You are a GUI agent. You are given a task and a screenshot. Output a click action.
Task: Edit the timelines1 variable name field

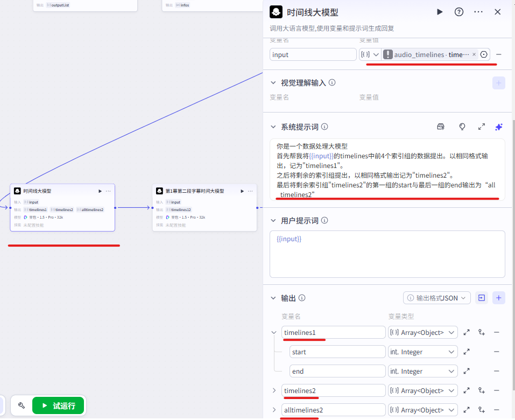tap(333, 333)
